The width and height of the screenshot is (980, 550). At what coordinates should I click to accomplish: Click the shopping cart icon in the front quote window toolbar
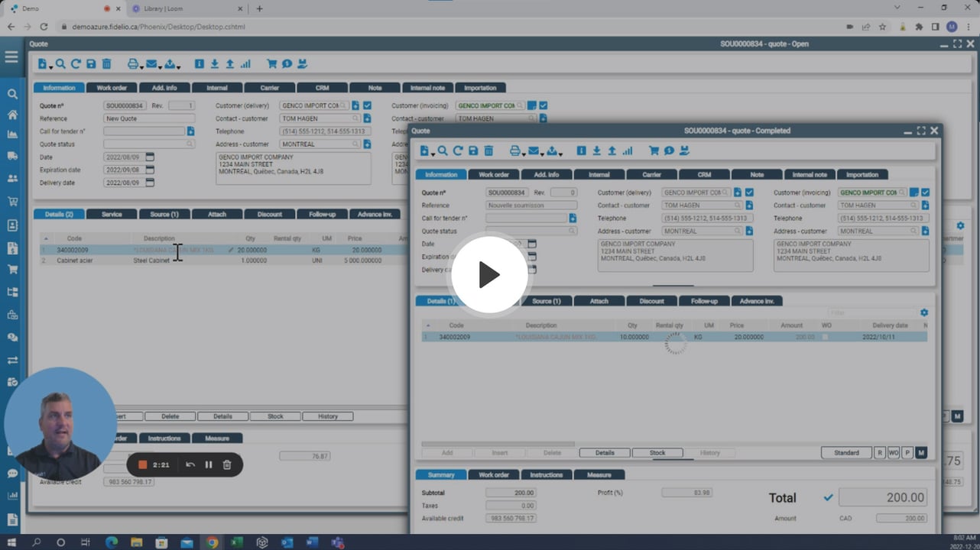[x=654, y=151]
